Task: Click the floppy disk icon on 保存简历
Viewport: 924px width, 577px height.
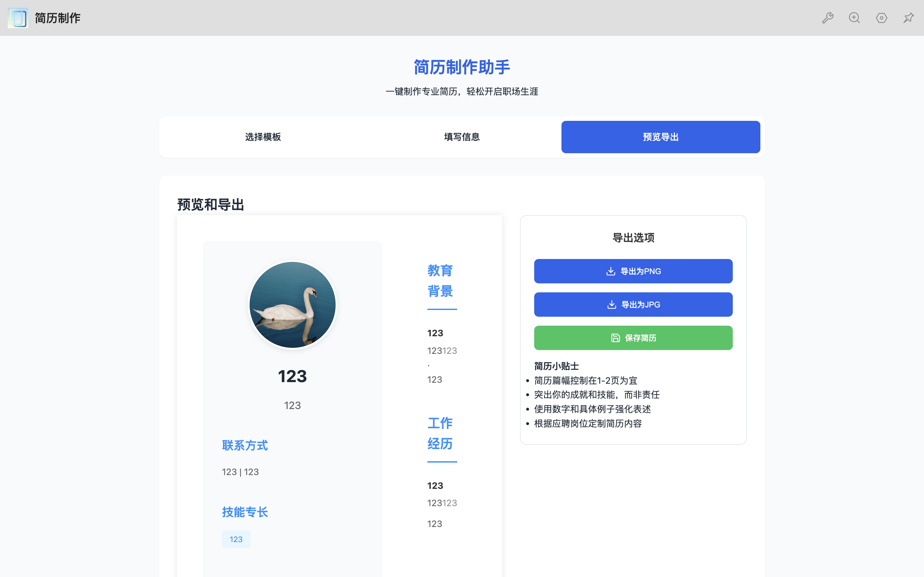Action: tap(615, 338)
